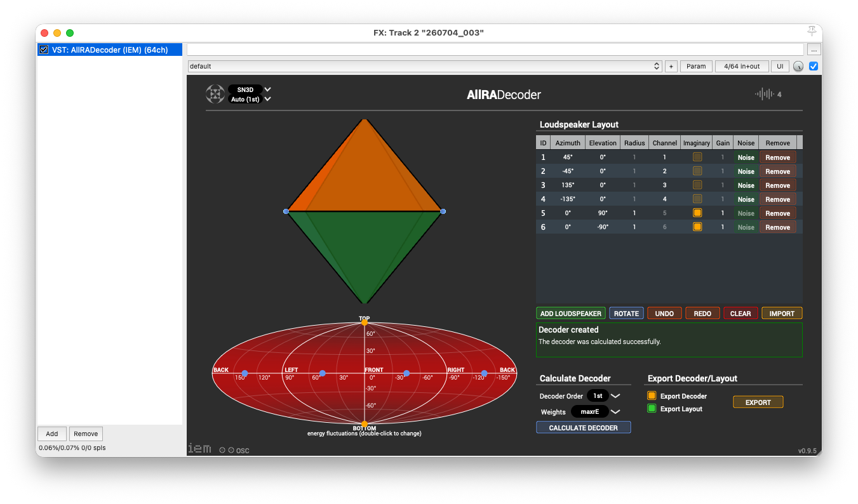Toggle Imaginary for loudspeaker 1
The image size is (858, 504).
697,157
